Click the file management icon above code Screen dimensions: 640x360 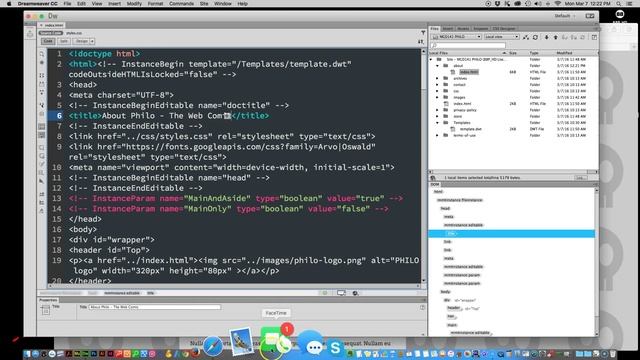[x=420, y=41]
